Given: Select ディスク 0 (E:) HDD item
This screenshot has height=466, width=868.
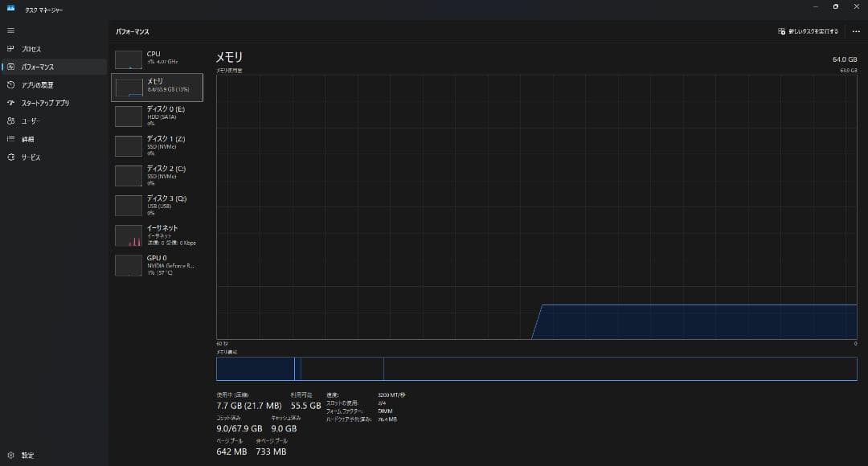Looking at the screenshot, I should click(x=158, y=117).
